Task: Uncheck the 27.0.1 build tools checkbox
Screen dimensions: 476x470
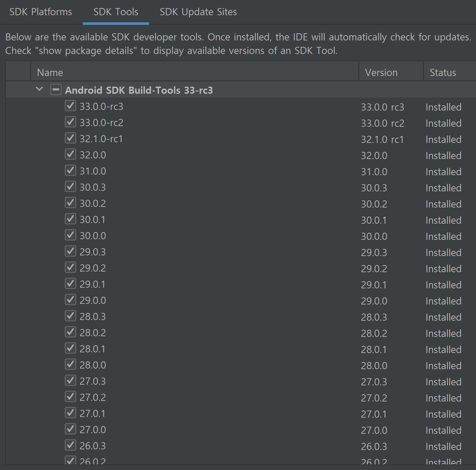Action: pyautogui.click(x=70, y=413)
